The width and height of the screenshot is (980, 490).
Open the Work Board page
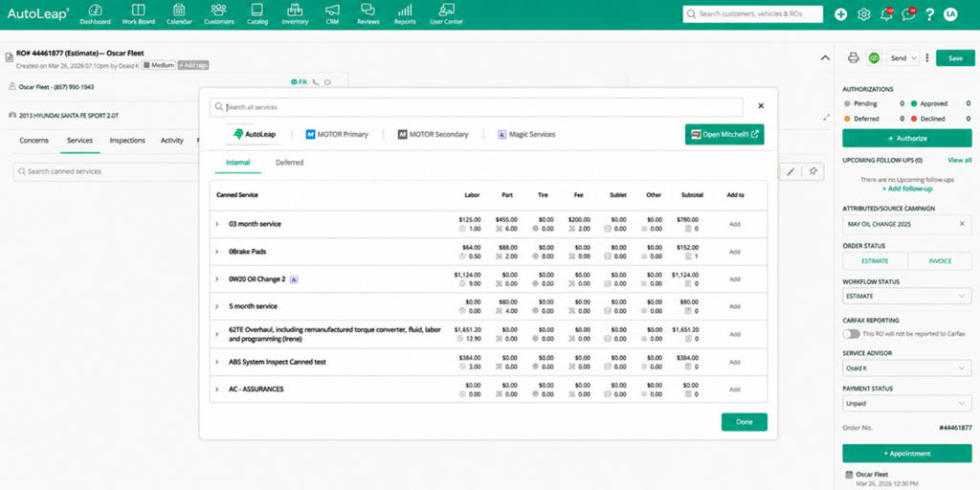click(138, 14)
